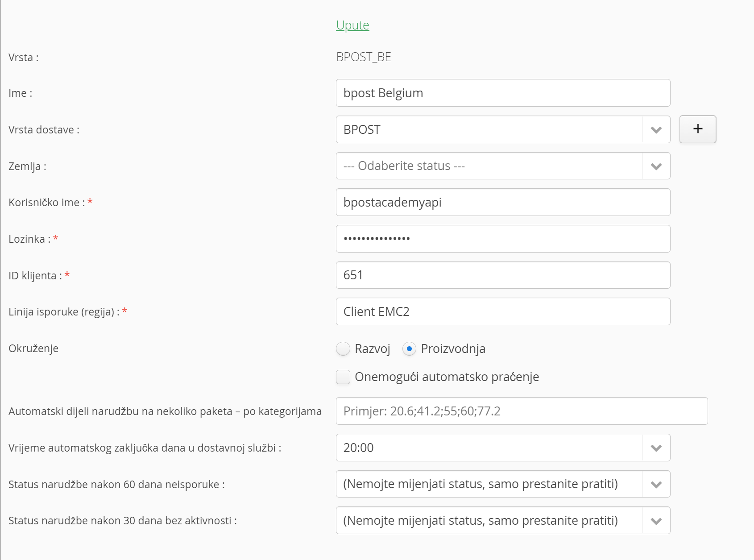The width and height of the screenshot is (754, 560).
Task: Open the Upute instructions link
Action: [x=352, y=25]
